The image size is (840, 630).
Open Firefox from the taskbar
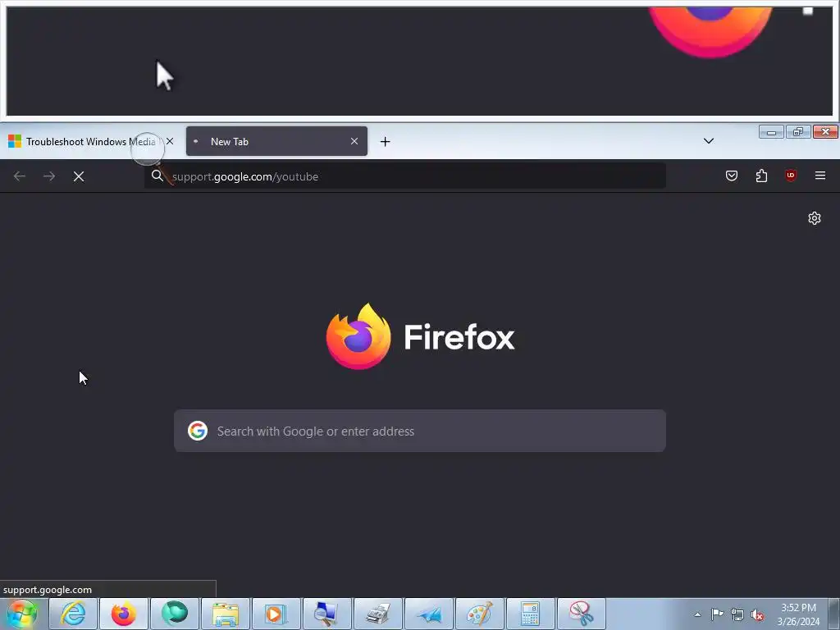pyautogui.click(x=123, y=614)
